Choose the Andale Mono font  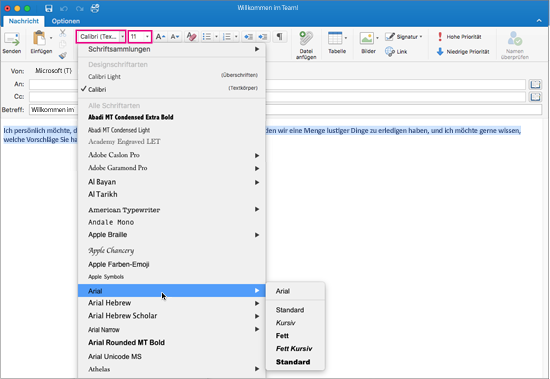pyautogui.click(x=172, y=222)
